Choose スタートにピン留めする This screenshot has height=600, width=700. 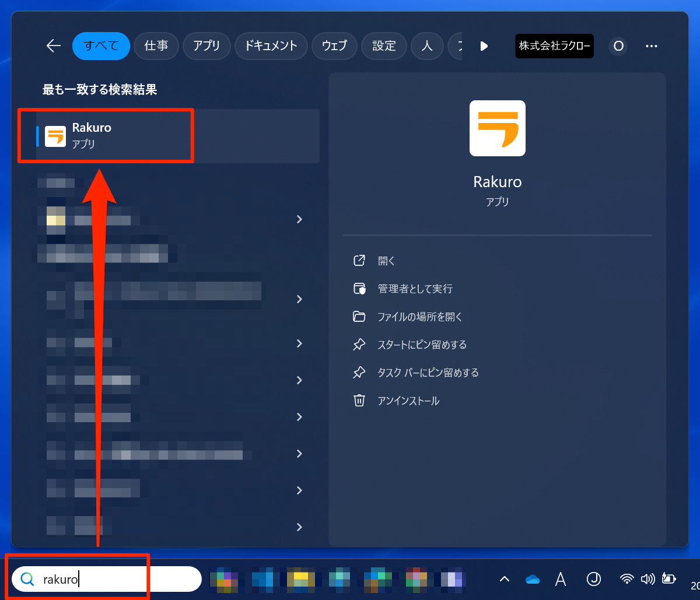(422, 345)
